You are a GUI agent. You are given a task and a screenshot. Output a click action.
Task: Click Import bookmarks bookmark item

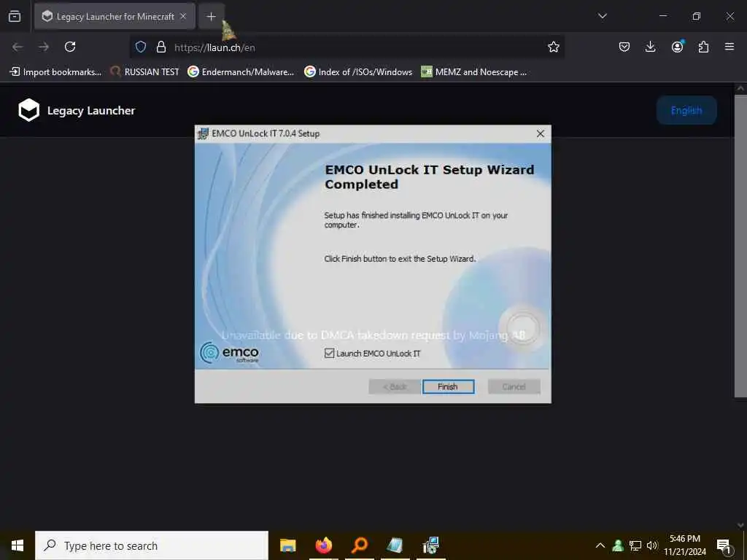tap(55, 72)
